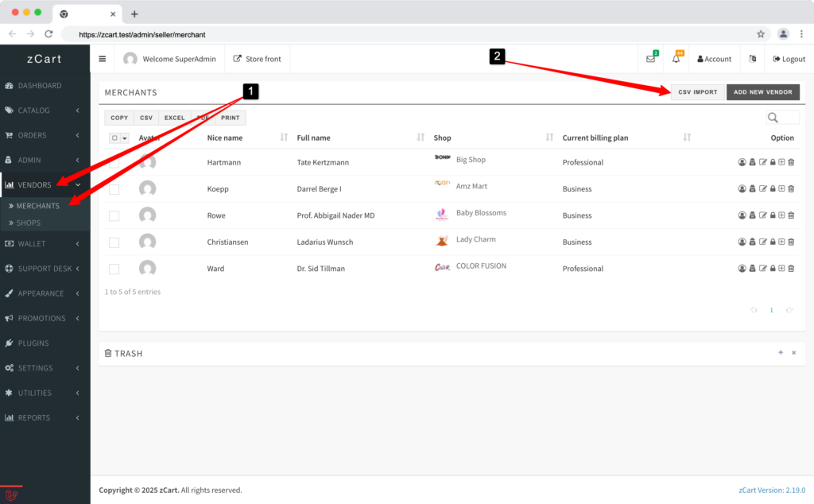Screen dimensions: 814x504
Task: Edit the Rowe merchant record via pencil icon
Action: coord(763,215)
